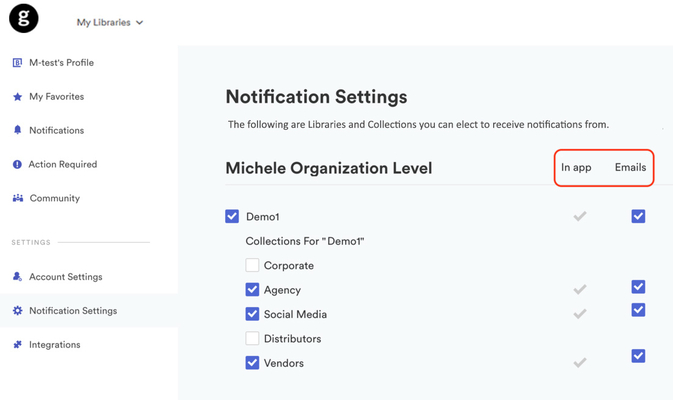This screenshot has width=673, height=400.
Task: Toggle Emails checkbox for Vendors
Action: 638,356
